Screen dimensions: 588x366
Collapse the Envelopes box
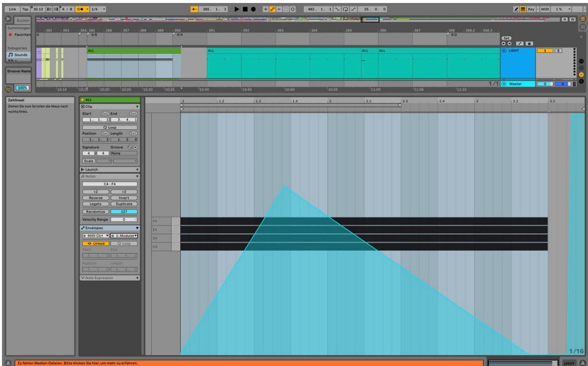(137, 228)
